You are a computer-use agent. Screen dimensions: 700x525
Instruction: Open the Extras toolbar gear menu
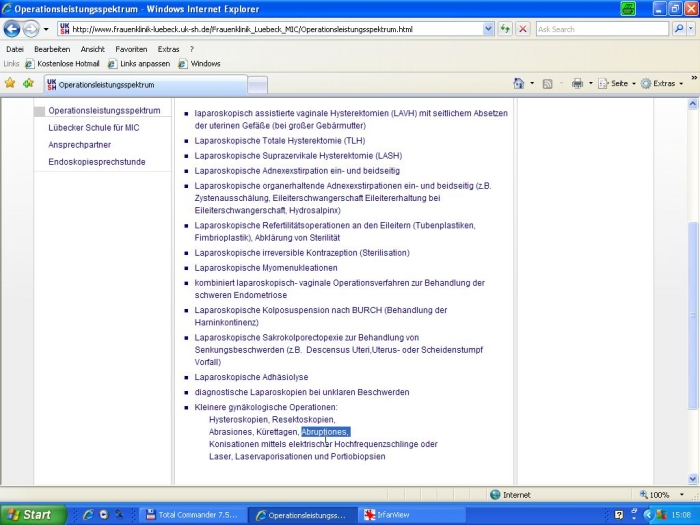(662, 83)
